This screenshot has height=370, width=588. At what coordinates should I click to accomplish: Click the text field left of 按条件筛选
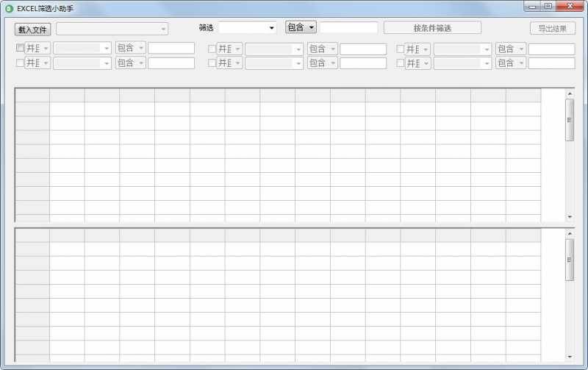pos(348,28)
